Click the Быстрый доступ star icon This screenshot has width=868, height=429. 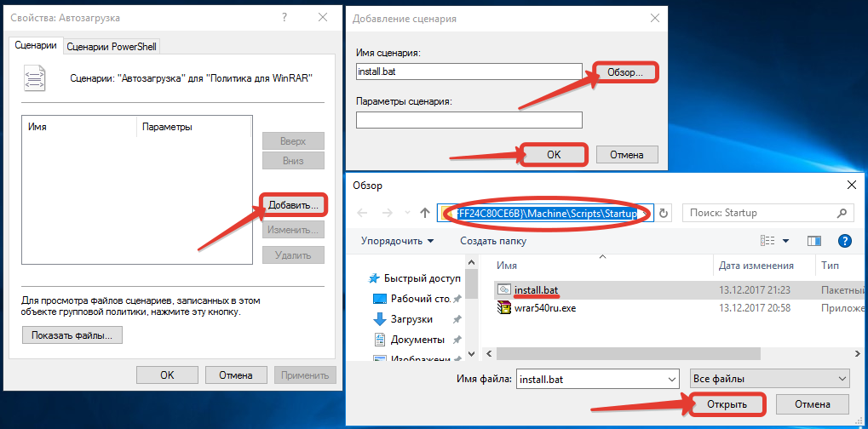(375, 278)
